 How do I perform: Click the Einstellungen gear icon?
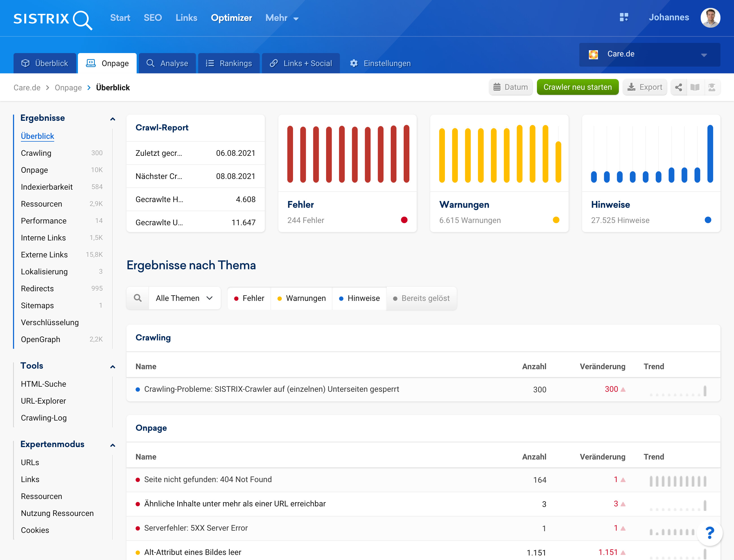pos(354,63)
